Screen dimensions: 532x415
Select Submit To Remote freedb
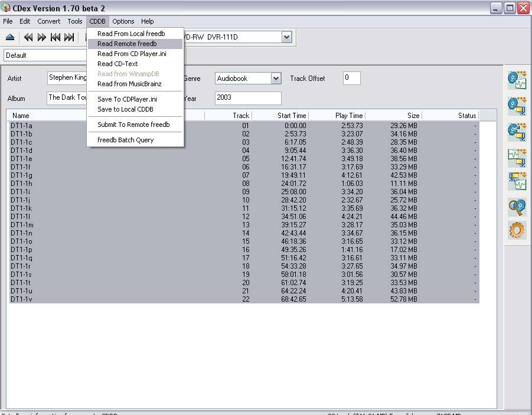(x=135, y=125)
